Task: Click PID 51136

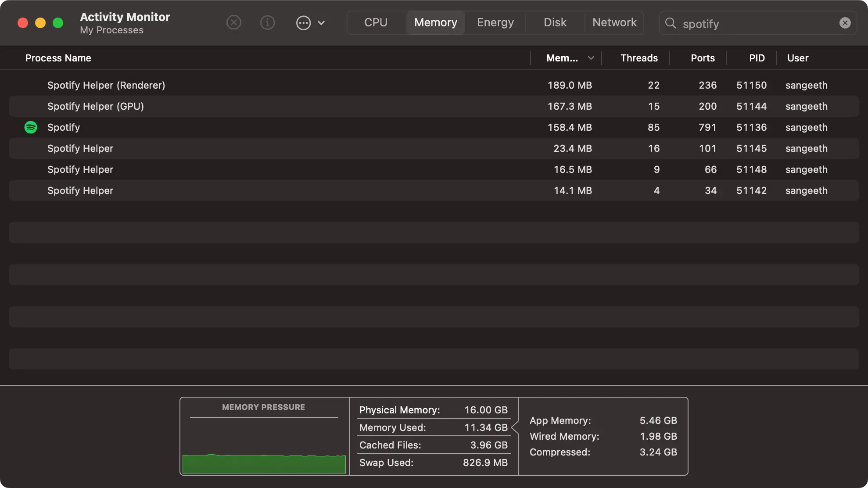Action: (751, 127)
